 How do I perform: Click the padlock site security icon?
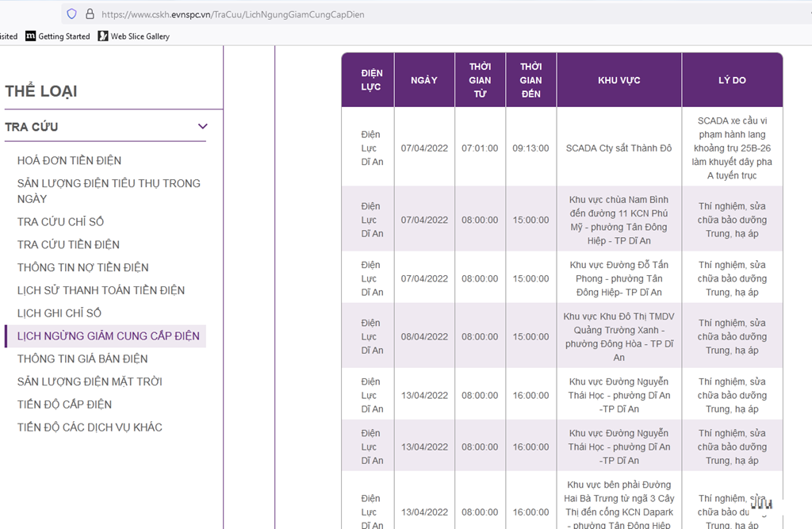[x=90, y=14]
